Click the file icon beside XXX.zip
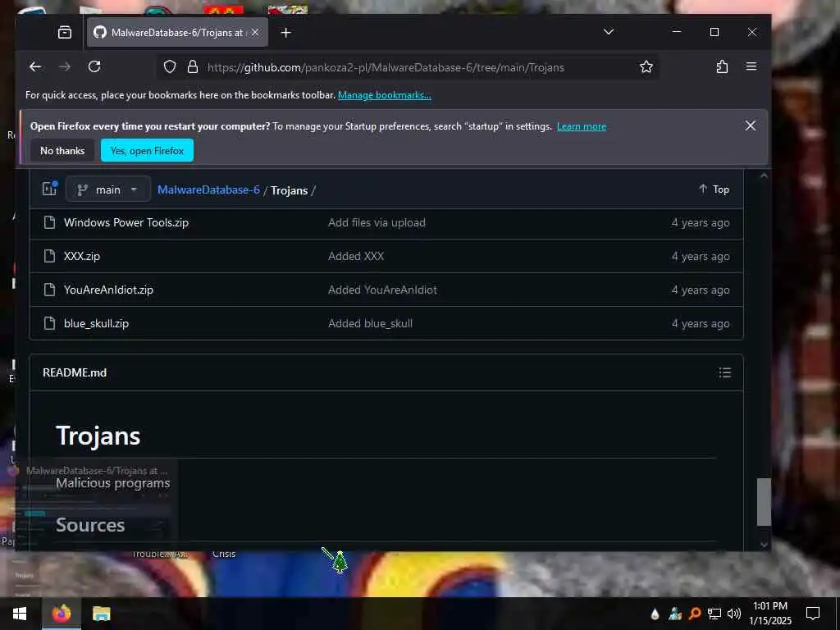 click(49, 256)
